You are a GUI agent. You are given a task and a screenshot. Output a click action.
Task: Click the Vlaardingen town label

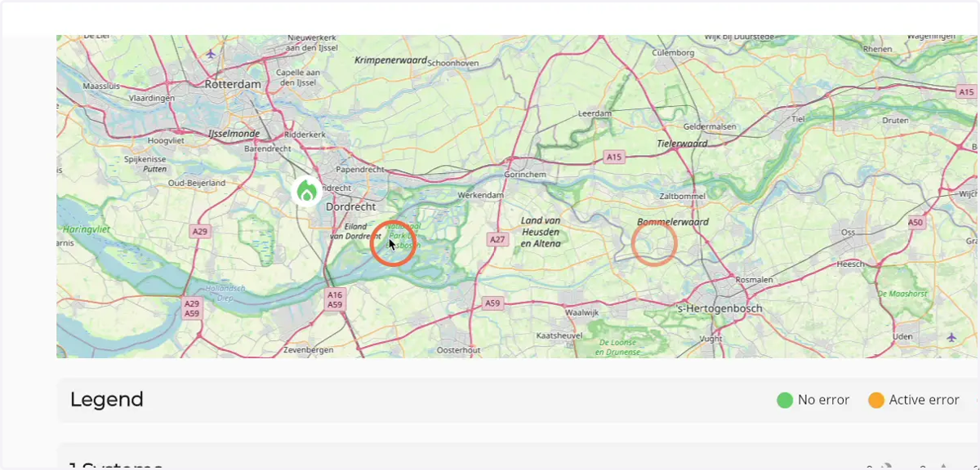[x=151, y=98]
